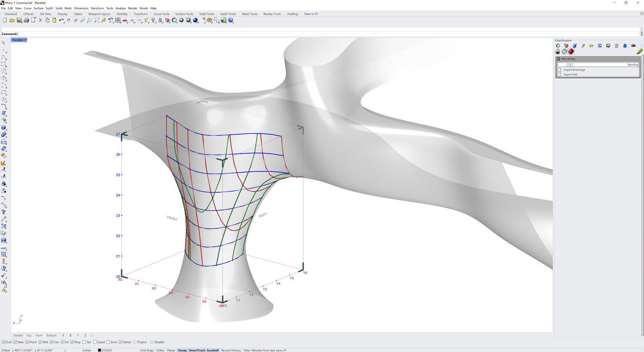The image size is (644, 352).
Task: Switch to the Surface Tools tab
Action: [x=184, y=14]
